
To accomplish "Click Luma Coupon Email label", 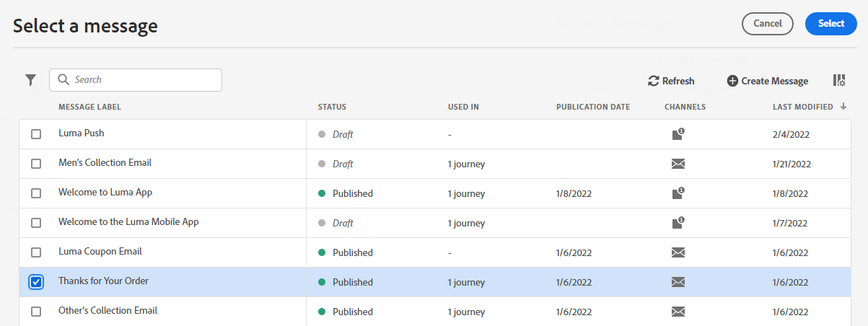I will click(x=100, y=252).
